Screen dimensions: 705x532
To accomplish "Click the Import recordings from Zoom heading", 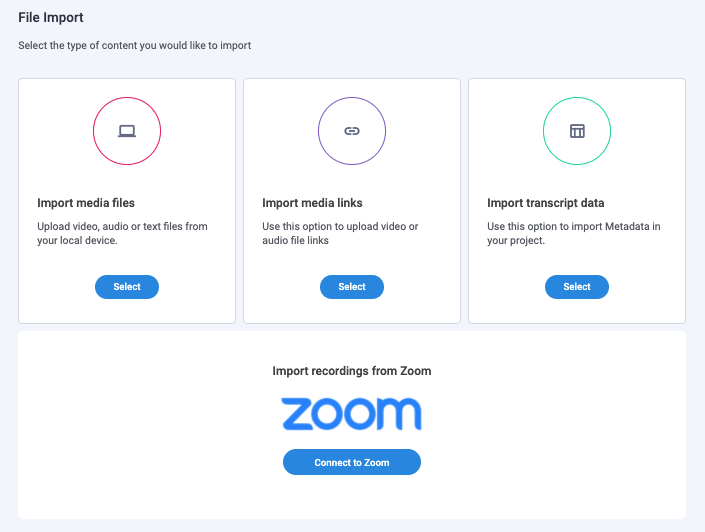I will (x=352, y=371).
